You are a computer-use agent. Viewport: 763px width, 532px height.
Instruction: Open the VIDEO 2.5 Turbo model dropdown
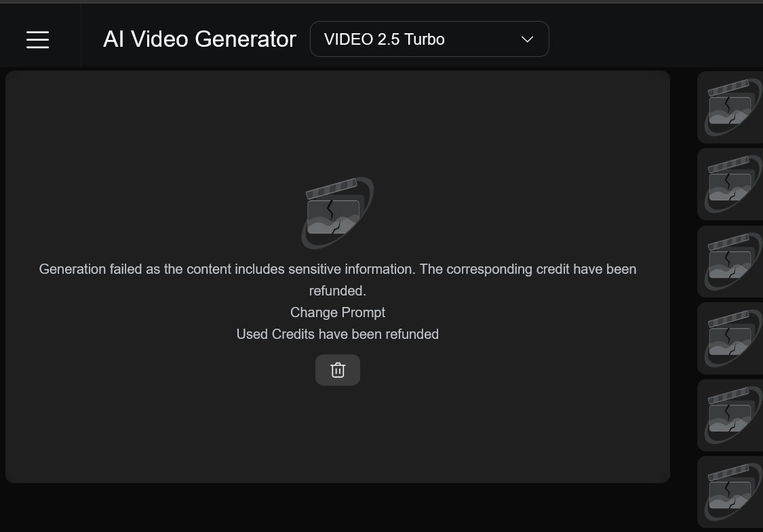(429, 39)
